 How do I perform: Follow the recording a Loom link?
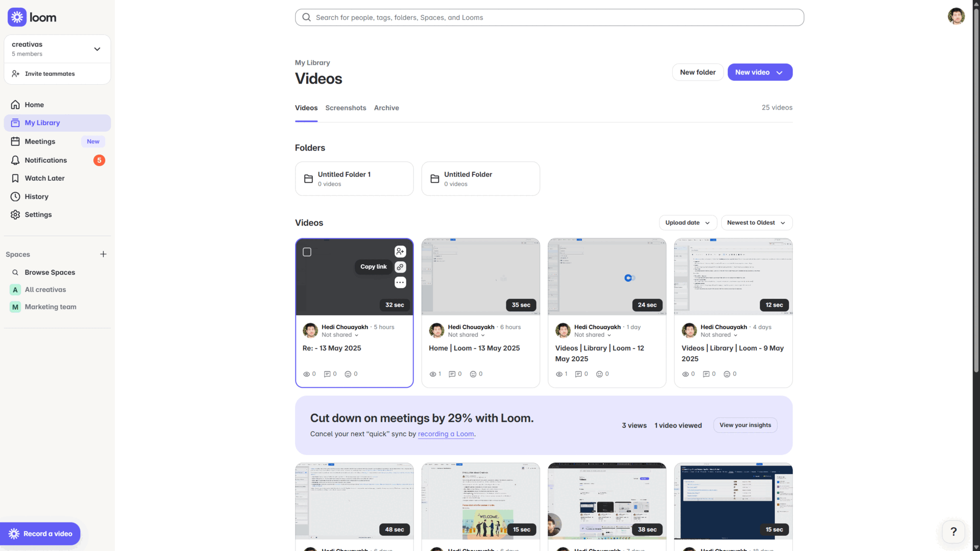click(446, 434)
